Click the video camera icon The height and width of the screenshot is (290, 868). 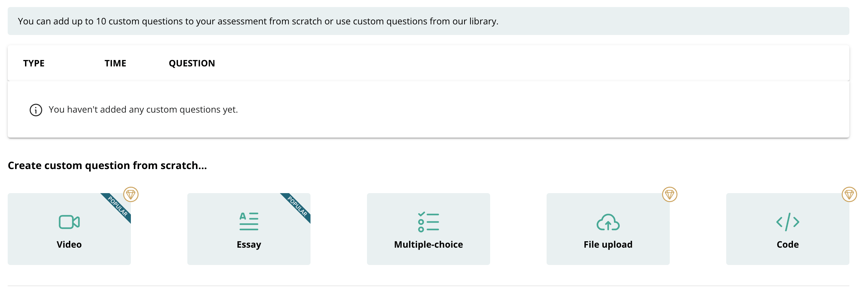coord(69,222)
